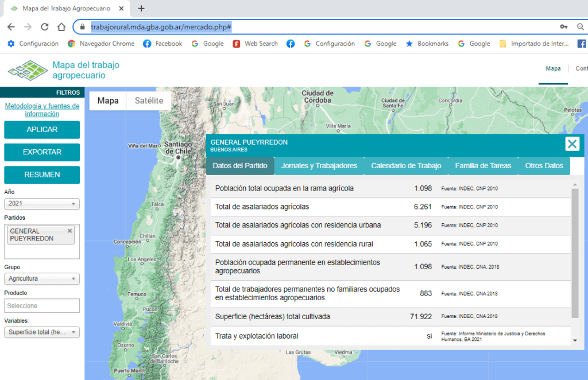This screenshot has height=380, width=588.
Task: Open the Web Search bookmark
Action: (x=255, y=44)
